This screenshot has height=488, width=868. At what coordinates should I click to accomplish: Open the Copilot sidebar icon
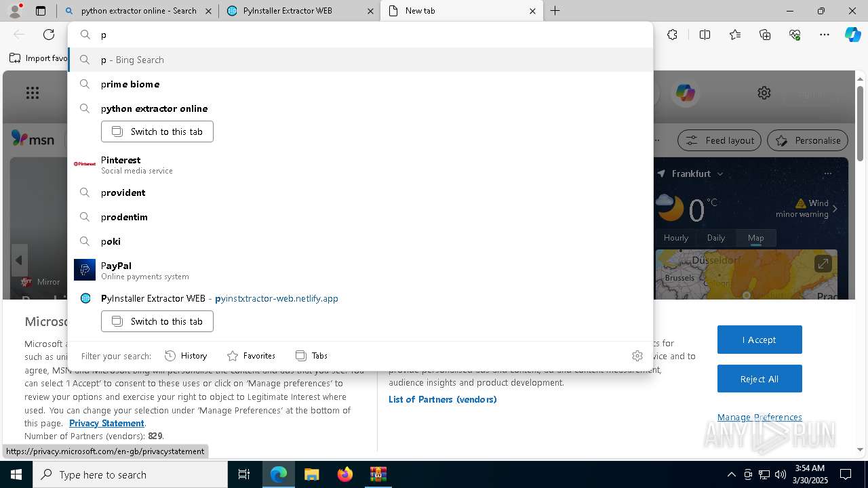[x=853, y=35]
